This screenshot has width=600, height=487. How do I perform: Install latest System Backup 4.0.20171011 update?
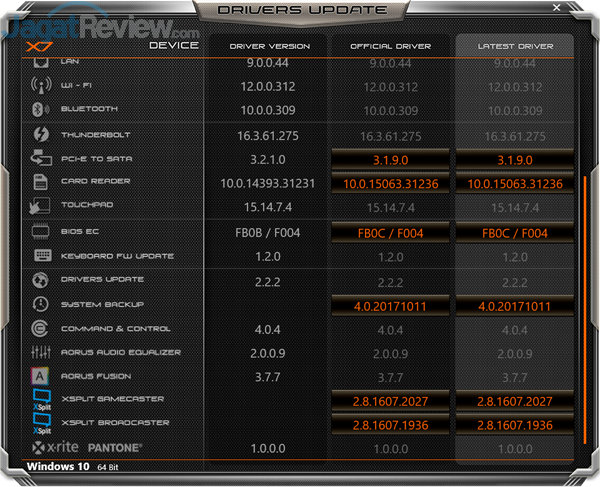tap(514, 305)
